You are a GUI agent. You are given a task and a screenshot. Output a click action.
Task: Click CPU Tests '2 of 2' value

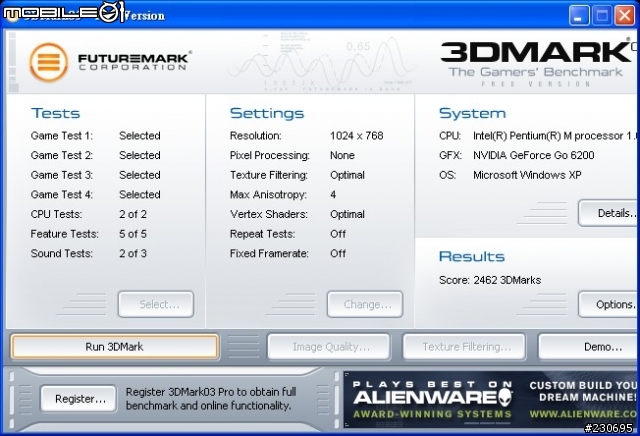(133, 214)
